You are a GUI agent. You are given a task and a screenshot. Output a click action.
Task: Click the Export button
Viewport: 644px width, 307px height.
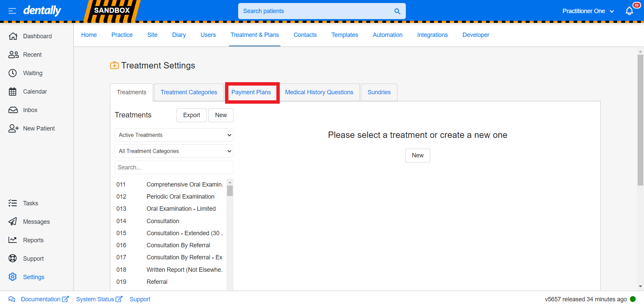click(x=191, y=115)
